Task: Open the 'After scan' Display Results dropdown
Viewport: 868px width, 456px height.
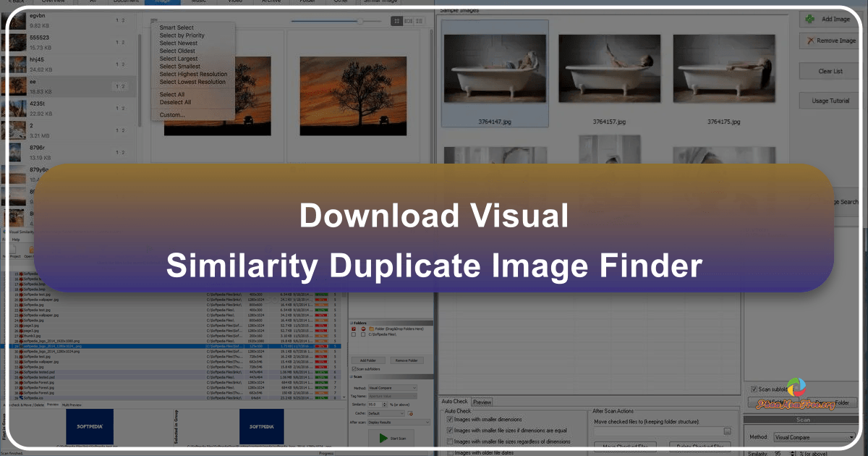Action: click(x=398, y=422)
